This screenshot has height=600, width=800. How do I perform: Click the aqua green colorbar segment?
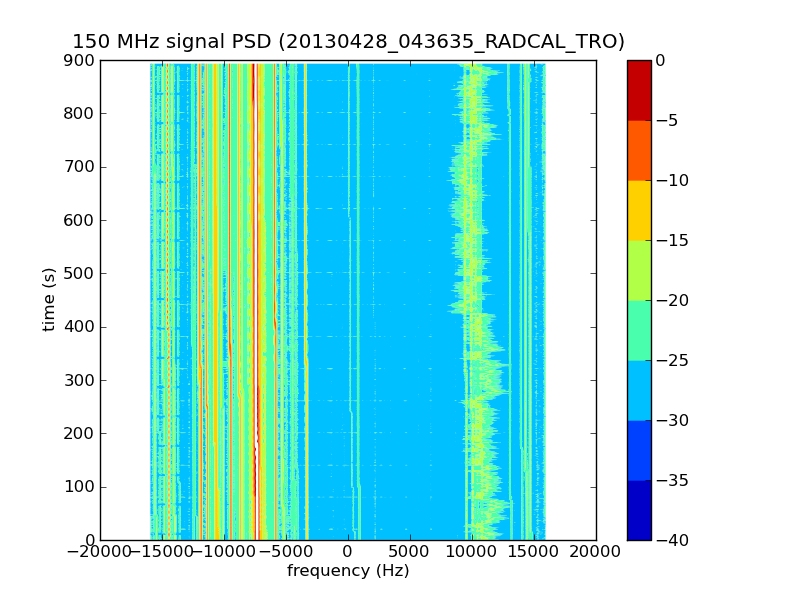639,330
